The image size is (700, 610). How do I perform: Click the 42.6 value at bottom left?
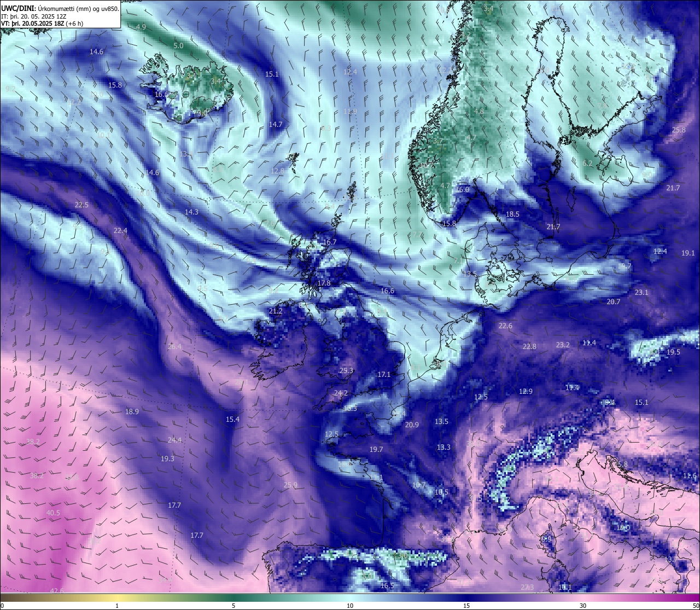click(x=56, y=591)
